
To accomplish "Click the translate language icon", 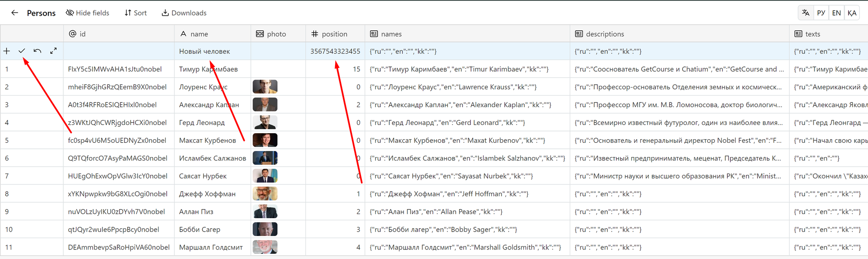I will 806,13.
